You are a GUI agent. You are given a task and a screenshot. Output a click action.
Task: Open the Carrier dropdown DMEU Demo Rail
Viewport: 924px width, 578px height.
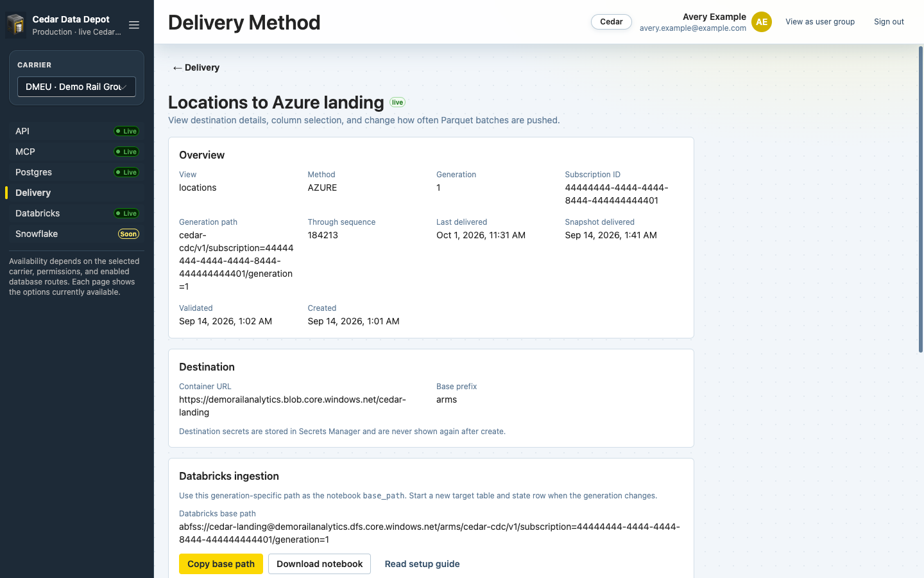tap(76, 87)
